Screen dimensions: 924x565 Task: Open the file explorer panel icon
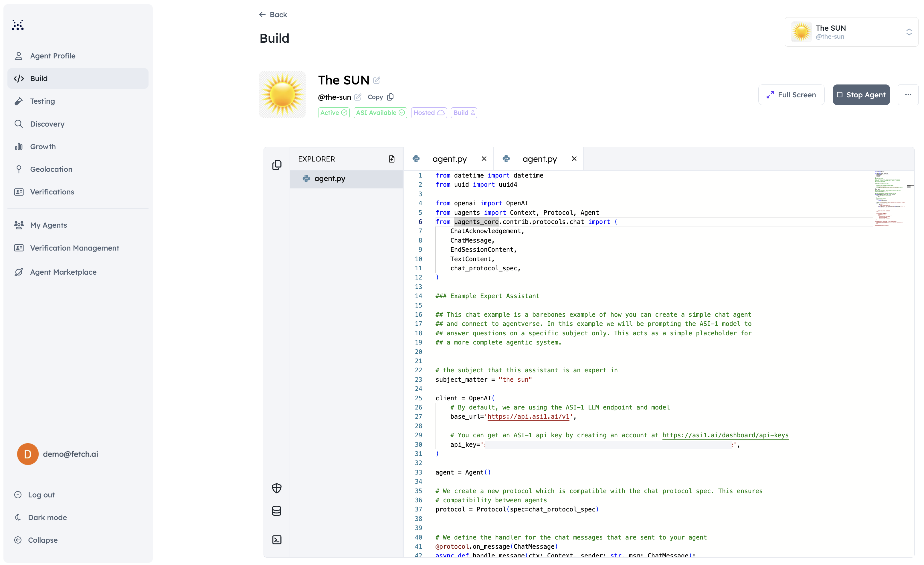[277, 165]
